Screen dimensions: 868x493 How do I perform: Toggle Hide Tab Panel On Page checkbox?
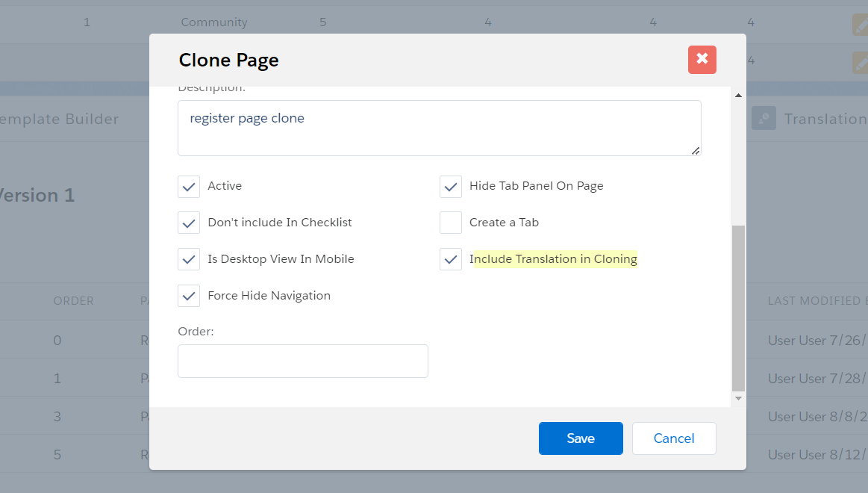point(451,186)
